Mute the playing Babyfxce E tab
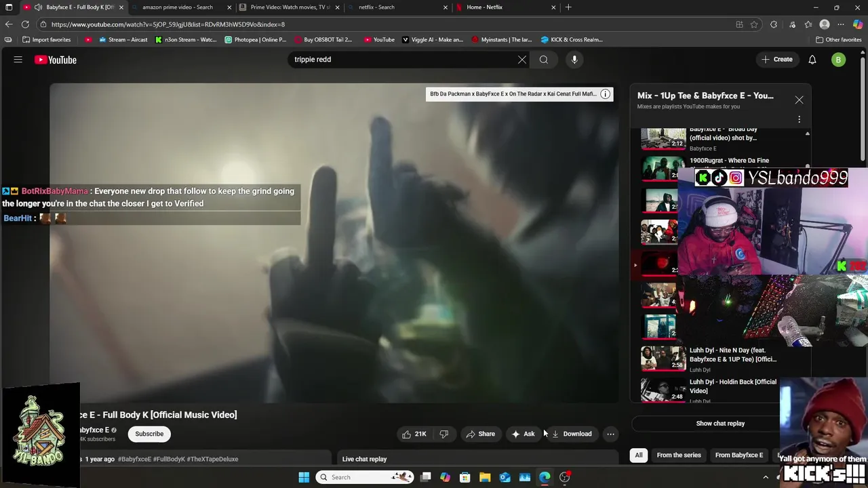The width and height of the screenshot is (868, 488). coord(38,7)
